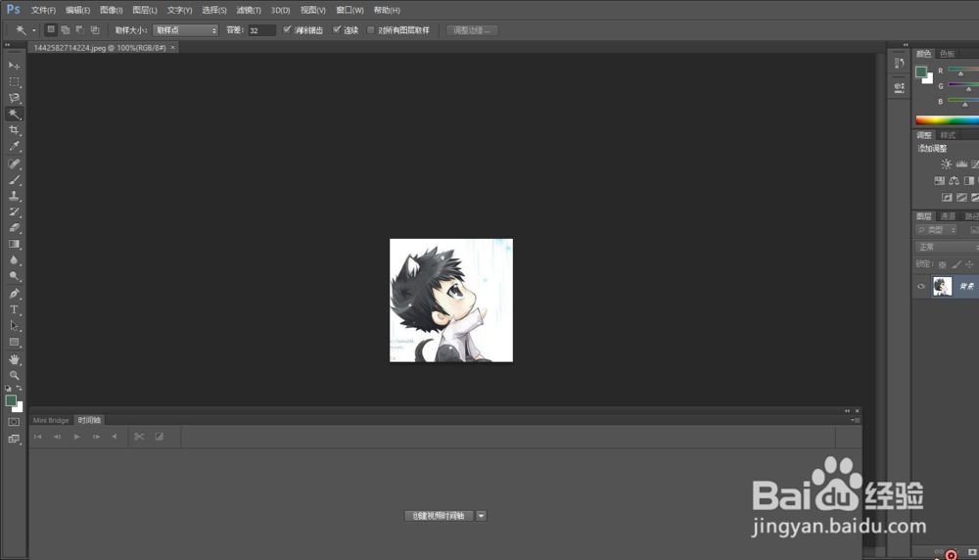Click the split-at-playhead scissors icon
Image resolution: width=979 pixels, height=560 pixels.
139,437
